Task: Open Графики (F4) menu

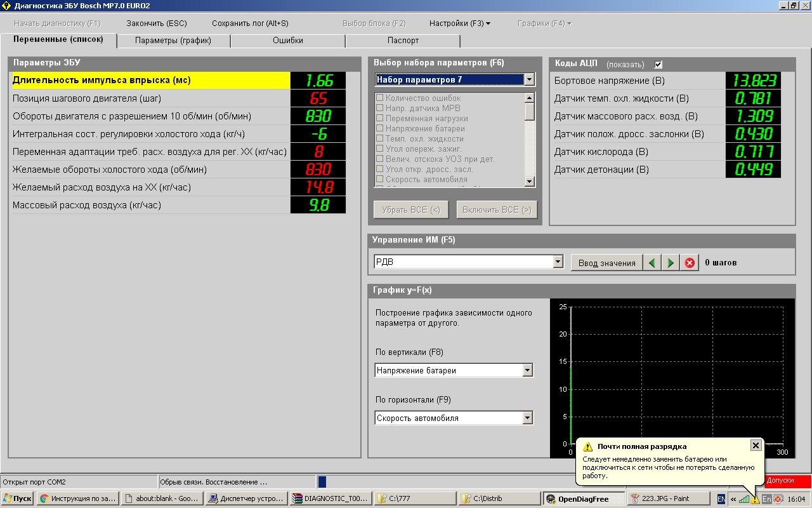Action: (x=544, y=23)
